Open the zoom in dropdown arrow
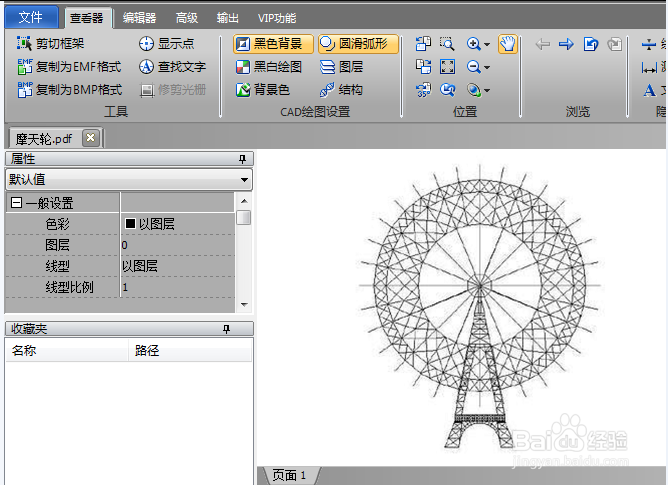The height and width of the screenshot is (485, 668). [x=487, y=44]
